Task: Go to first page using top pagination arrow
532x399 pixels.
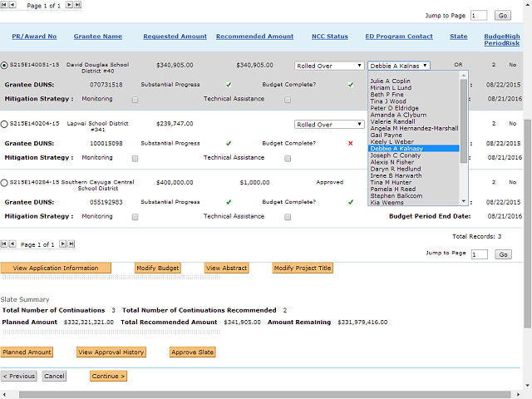Action: [x=3, y=5]
